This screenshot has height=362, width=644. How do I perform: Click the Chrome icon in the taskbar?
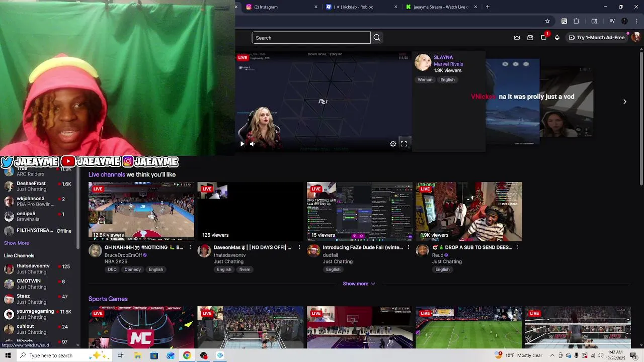tap(187, 355)
